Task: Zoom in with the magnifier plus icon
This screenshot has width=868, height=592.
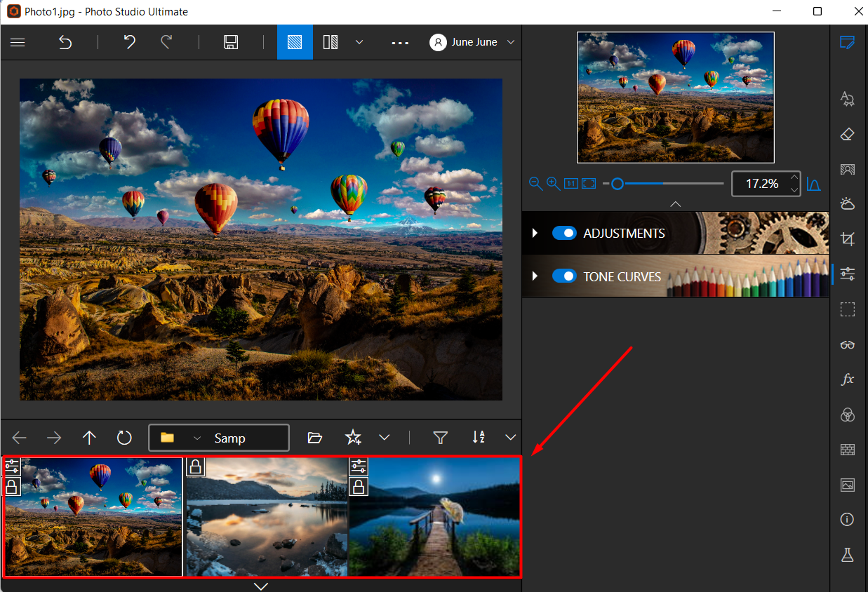Action: (553, 184)
